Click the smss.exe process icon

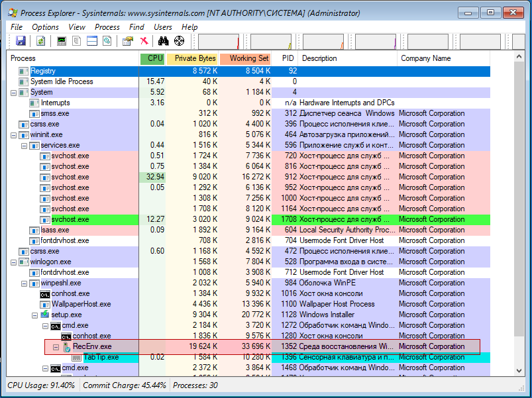point(34,113)
